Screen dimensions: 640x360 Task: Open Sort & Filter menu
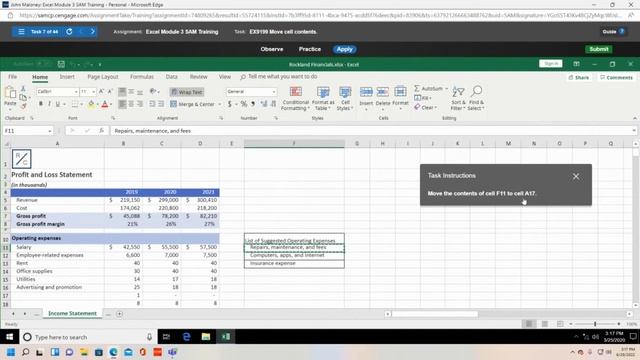[x=458, y=98]
